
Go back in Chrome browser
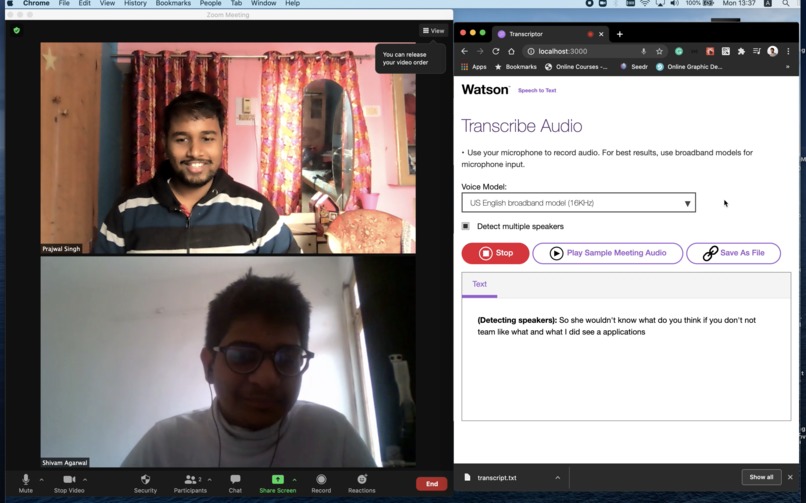point(465,51)
